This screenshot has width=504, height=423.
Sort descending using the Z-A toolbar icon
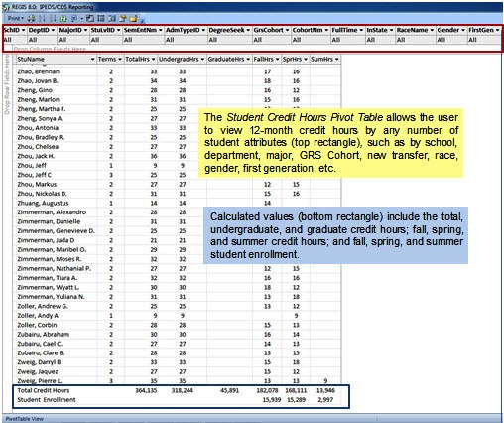tap(53, 19)
